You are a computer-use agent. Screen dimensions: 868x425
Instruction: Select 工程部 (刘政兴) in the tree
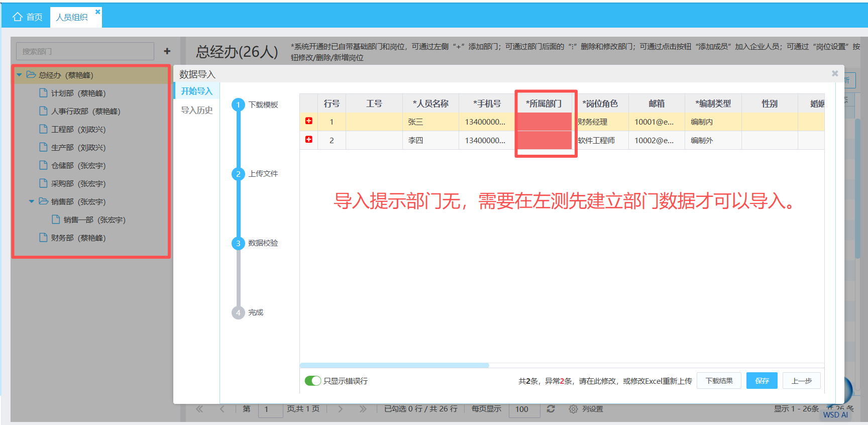point(78,129)
